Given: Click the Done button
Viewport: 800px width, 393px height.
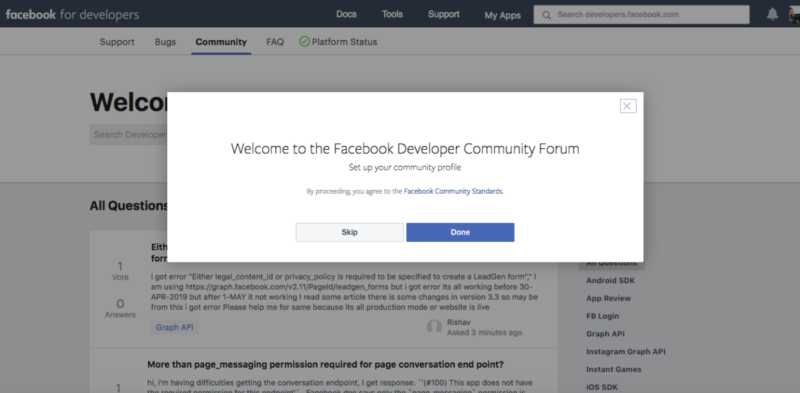Looking at the screenshot, I should point(460,232).
